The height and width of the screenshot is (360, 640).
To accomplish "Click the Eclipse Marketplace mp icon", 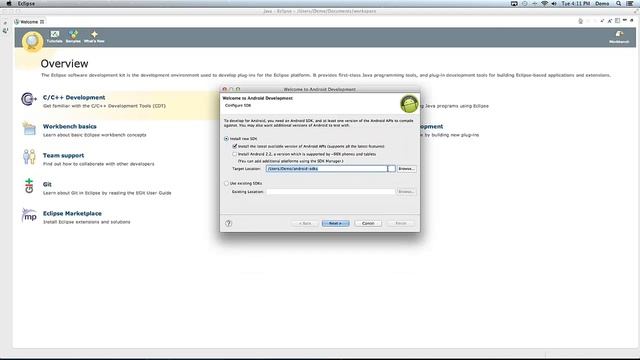I will [29, 215].
